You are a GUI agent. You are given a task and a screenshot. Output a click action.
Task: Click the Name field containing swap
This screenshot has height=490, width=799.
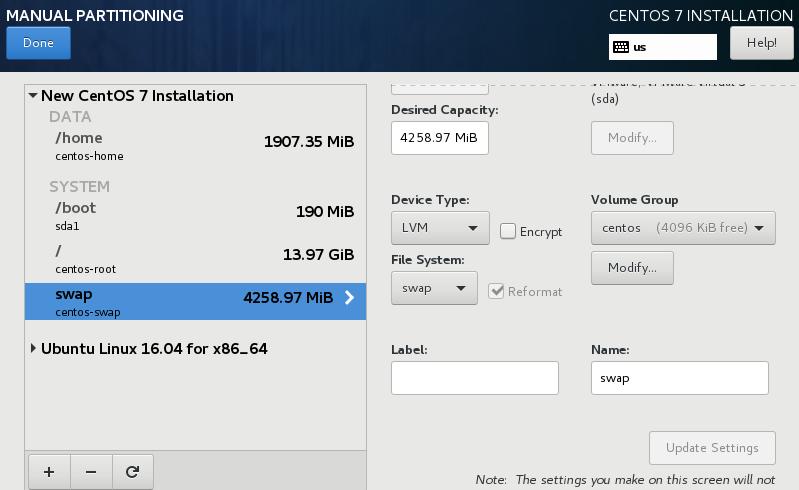[680, 378]
